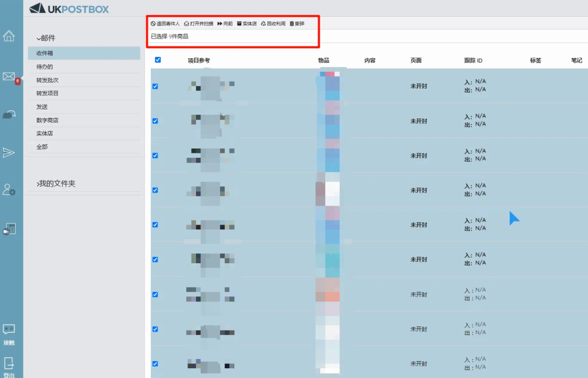
Task: Select 转发批次 in the mail list
Action: coord(47,80)
